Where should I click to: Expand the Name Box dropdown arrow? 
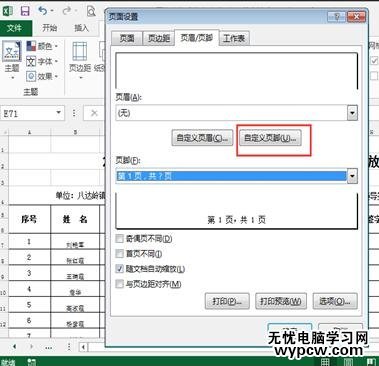58,112
